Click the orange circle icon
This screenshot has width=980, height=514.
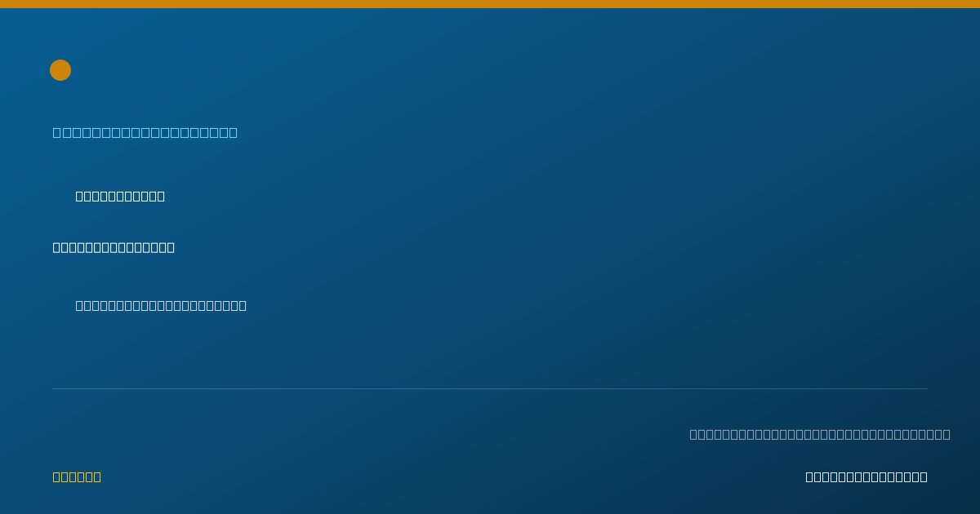pyautogui.click(x=60, y=70)
